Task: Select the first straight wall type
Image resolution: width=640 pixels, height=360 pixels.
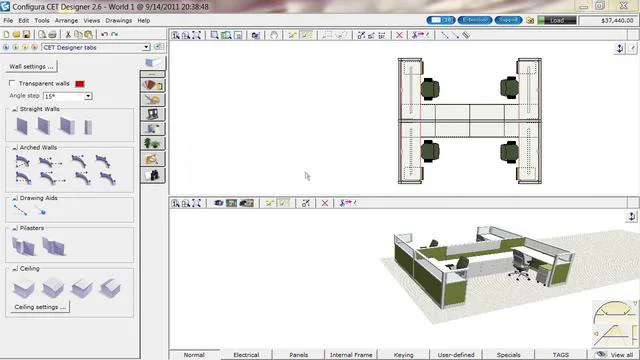Action: [22, 126]
